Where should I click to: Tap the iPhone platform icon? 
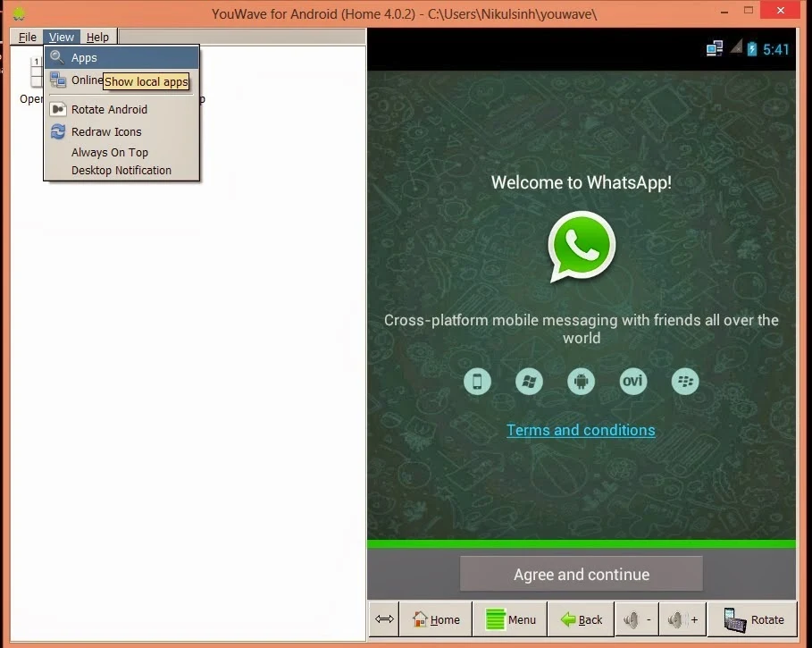(477, 382)
